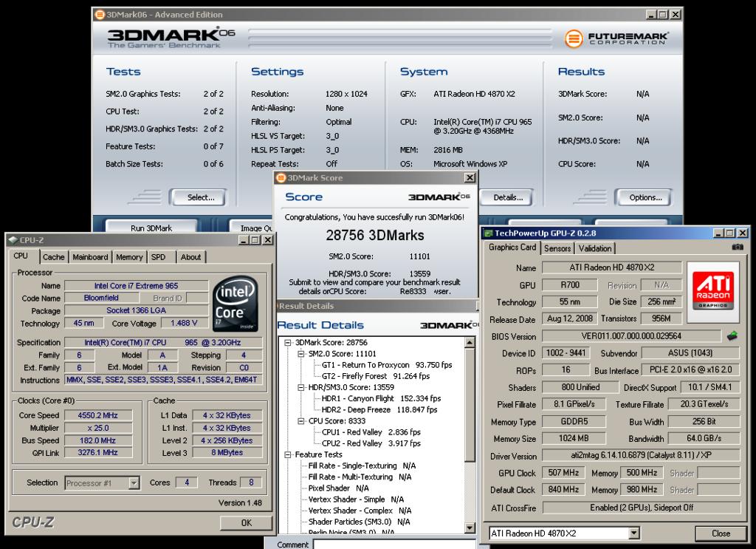The image size is (756, 549).
Task: Switch to the CPU tab in CPU-Z
Action: click(x=21, y=256)
